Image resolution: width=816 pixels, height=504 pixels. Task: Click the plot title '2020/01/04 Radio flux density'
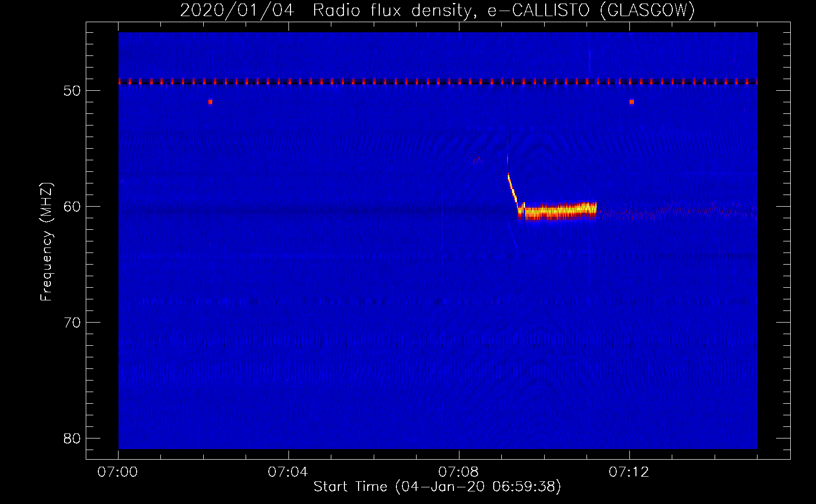[437, 10]
